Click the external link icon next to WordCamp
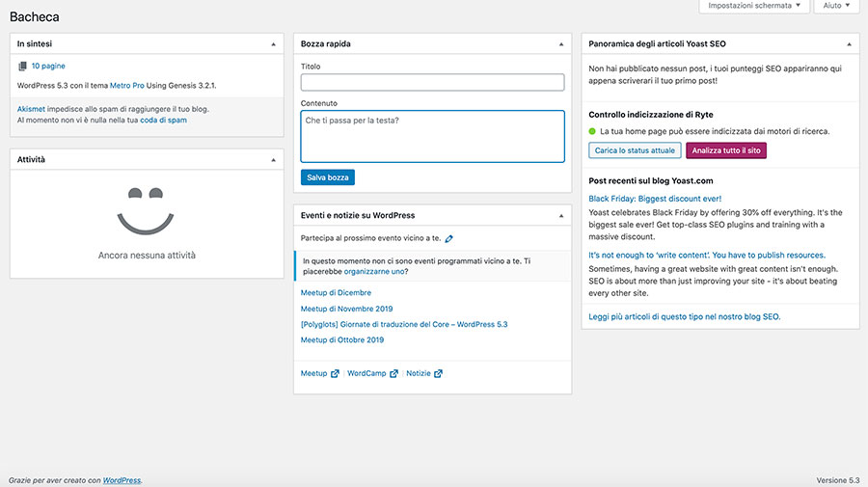This screenshot has width=868, height=487. pos(393,373)
